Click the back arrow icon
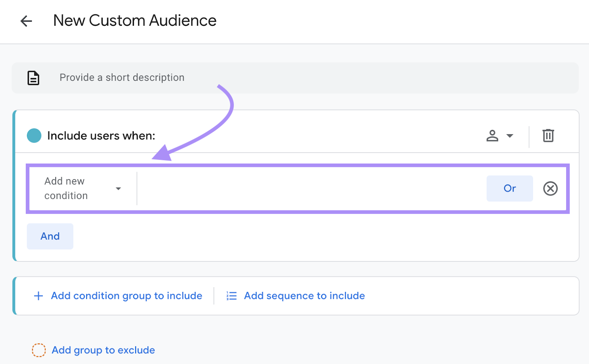 (26, 21)
